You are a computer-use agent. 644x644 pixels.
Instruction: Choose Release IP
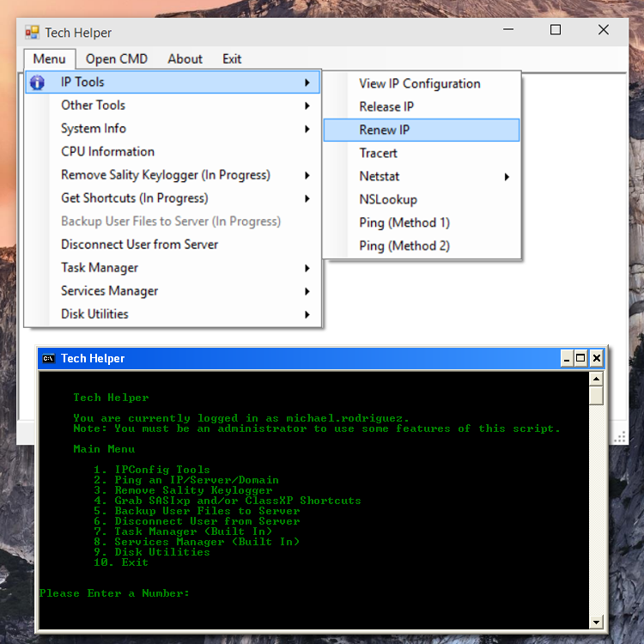click(x=422, y=106)
